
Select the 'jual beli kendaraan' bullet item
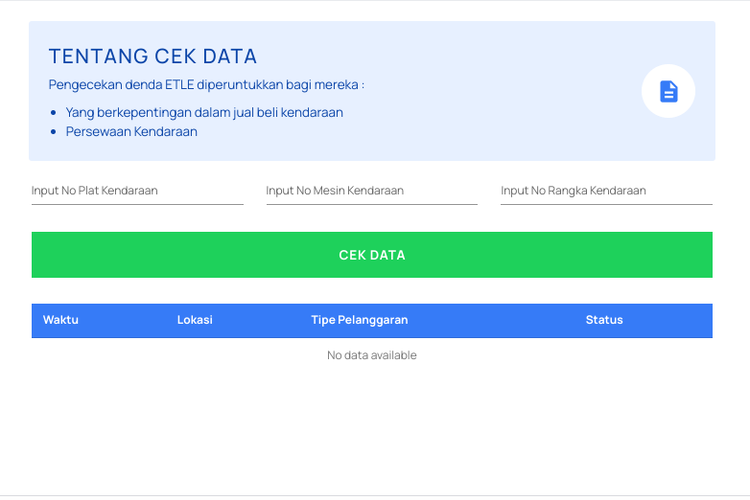tap(204, 112)
